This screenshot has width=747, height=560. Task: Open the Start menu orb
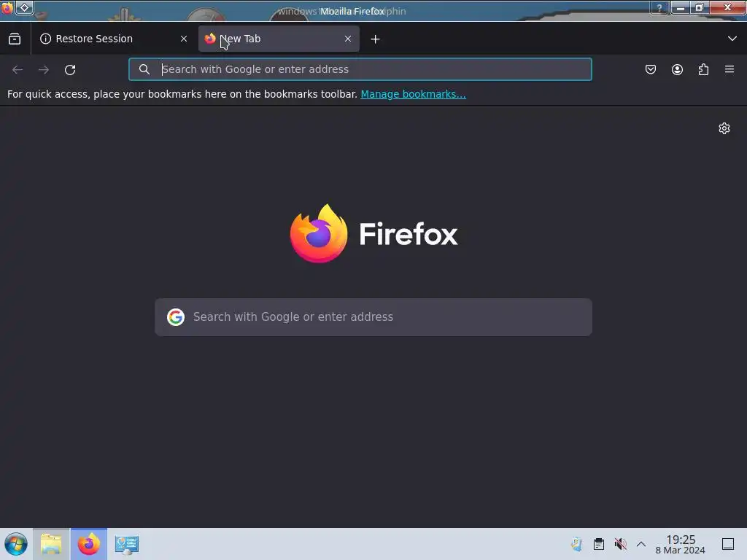coord(16,544)
